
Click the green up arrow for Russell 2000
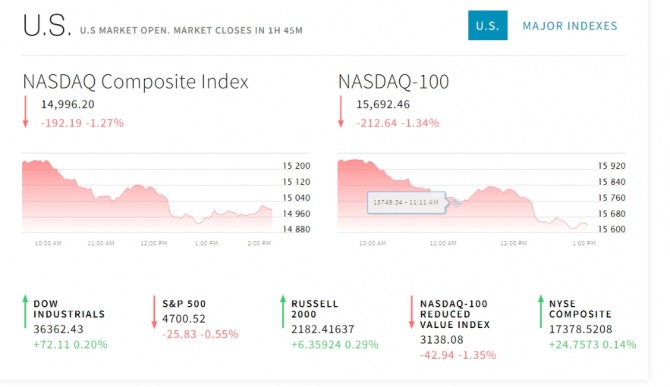[283, 311]
